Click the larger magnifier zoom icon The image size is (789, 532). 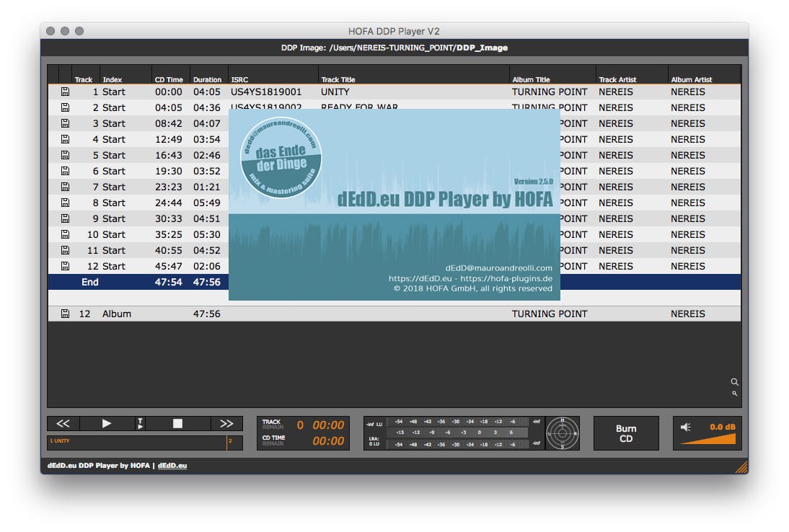pyautogui.click(x=735, y=381)
